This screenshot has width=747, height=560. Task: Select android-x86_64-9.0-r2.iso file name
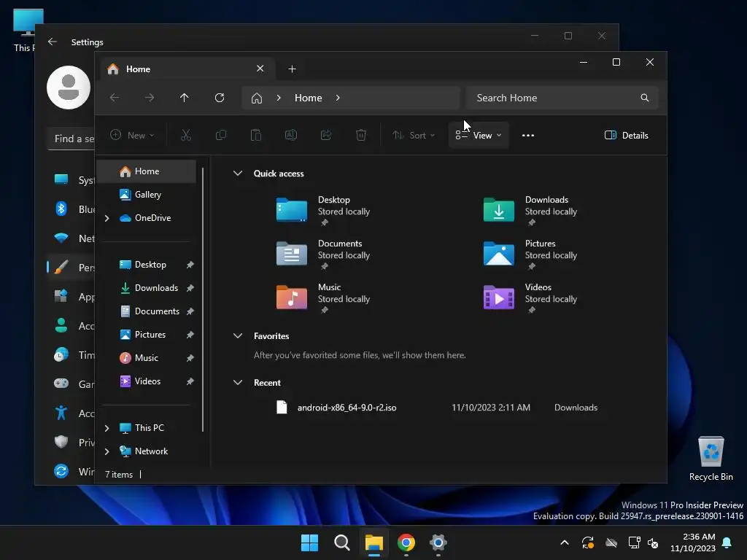coord(347,408)
